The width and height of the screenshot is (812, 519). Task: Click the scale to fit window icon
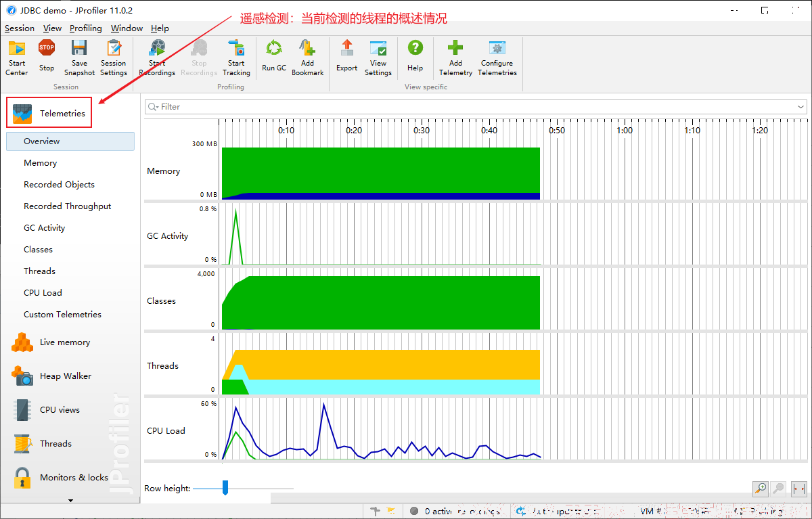[x=798, y=489]
